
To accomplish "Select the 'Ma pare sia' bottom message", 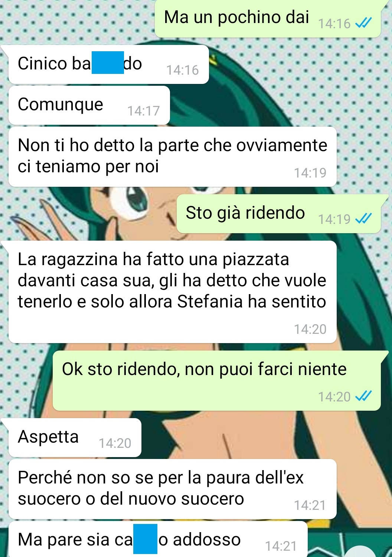I will (158, 539).
